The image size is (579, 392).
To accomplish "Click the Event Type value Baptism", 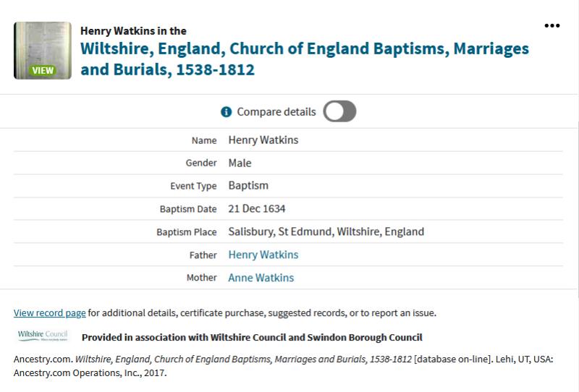I will pos(248,186).
